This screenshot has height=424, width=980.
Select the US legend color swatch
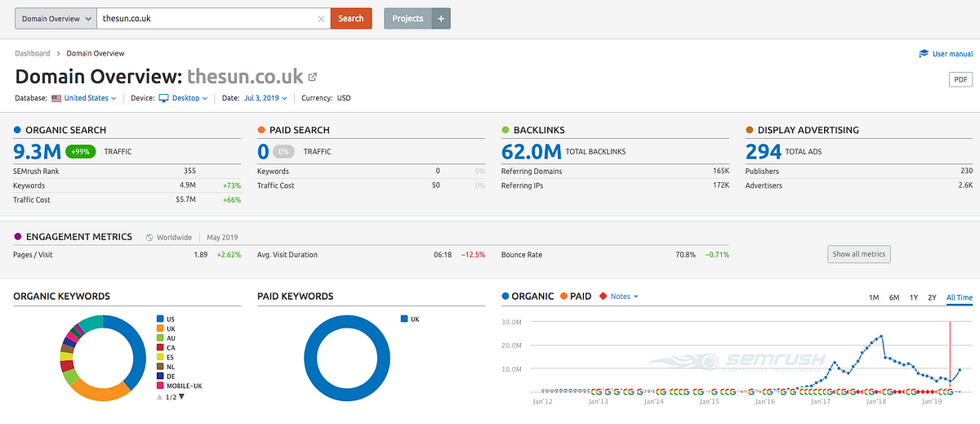tap(160, 319)
